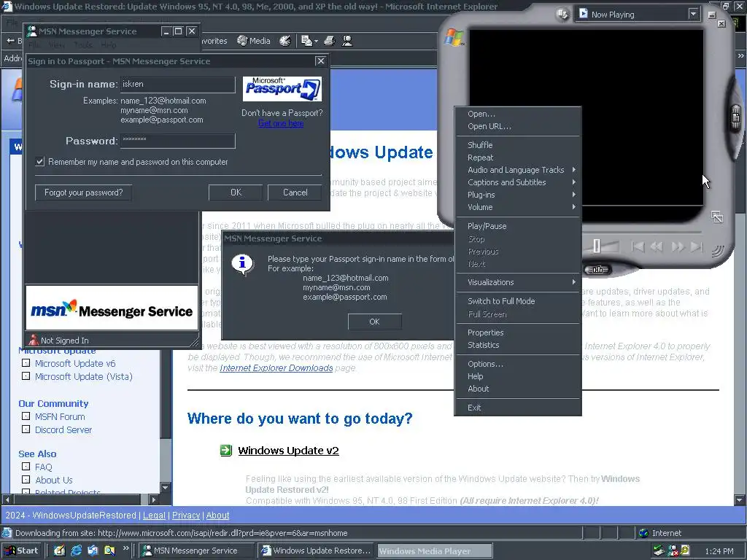Toggle the Microsoft Update v6 box

click(x=26, y=363)
